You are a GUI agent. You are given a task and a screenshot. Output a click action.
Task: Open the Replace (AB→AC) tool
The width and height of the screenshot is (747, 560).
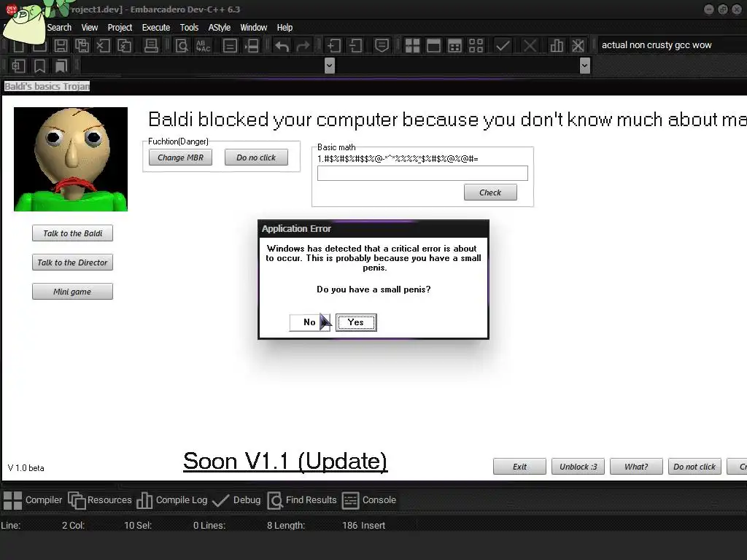coord(203,46)
